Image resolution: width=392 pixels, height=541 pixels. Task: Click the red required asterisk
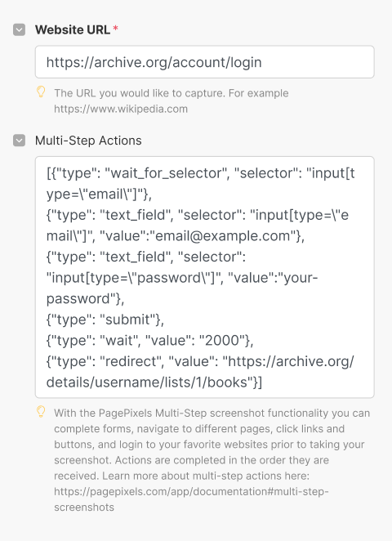[115, 28]
